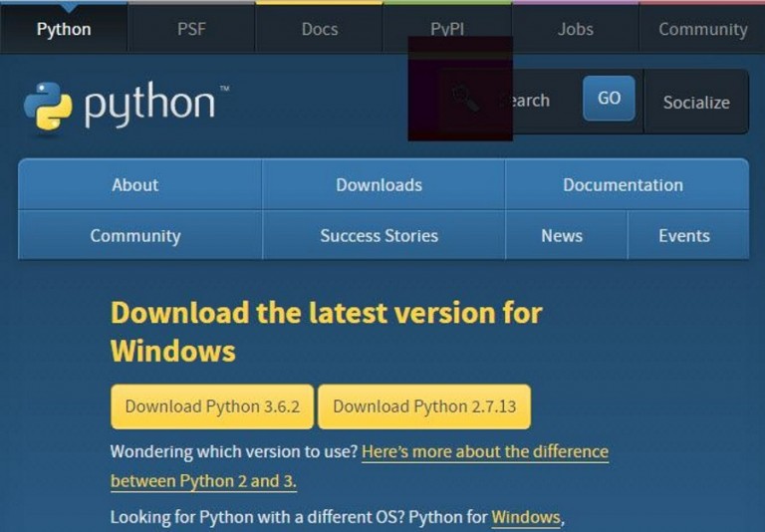Open the Docs top tab
765x532 pixels.
click(x=319, y=29)
